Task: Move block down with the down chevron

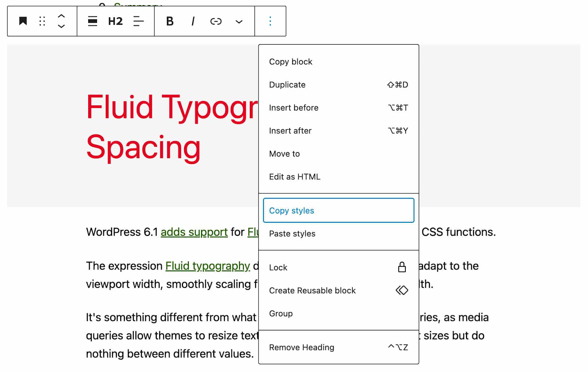Action: pyautogui.click(x=61, y=26)
